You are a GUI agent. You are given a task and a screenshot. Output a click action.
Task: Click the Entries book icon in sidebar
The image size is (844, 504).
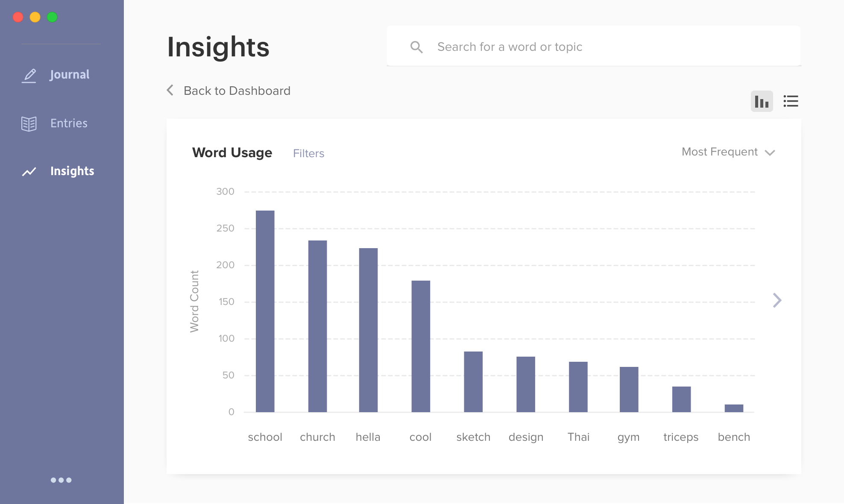[x=29, y=124]
